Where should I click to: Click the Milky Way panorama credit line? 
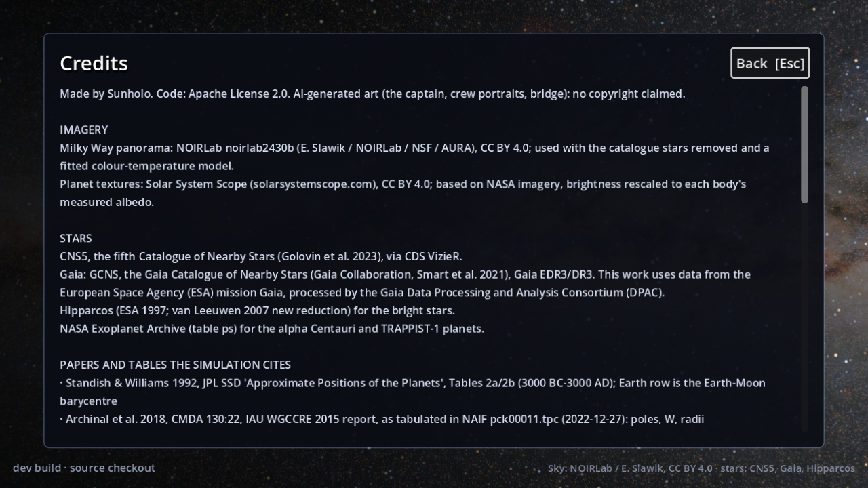point(414,157)
